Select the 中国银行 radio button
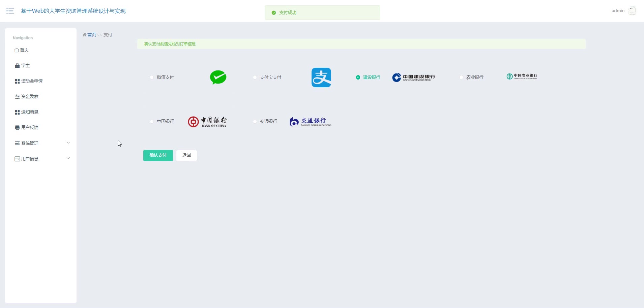This screenshot has width=644, height=308. [x=152, y=121]
